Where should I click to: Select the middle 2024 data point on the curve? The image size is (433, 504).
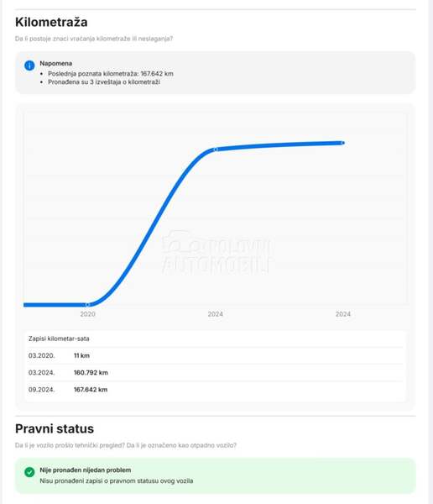pyautogui.click(x=216, y=150)
